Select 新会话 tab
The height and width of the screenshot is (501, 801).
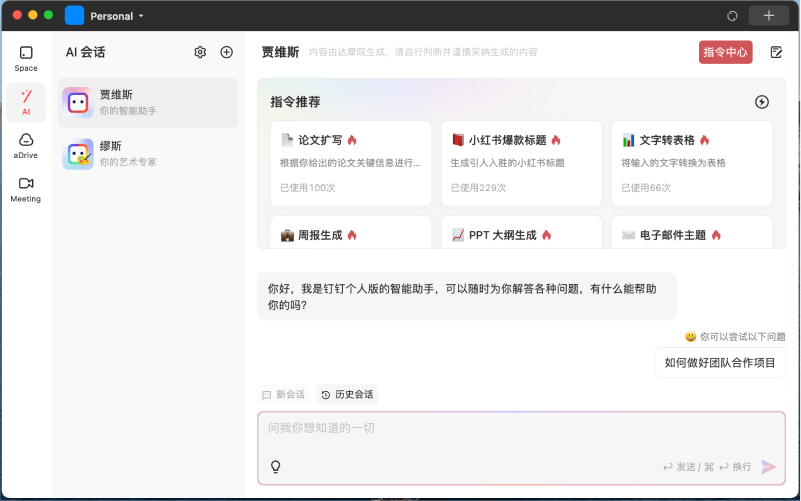[x=283, y=395]
